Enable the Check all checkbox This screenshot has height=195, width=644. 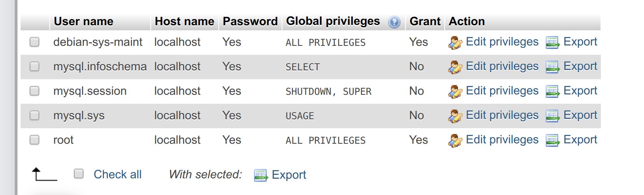coord(79,174)
